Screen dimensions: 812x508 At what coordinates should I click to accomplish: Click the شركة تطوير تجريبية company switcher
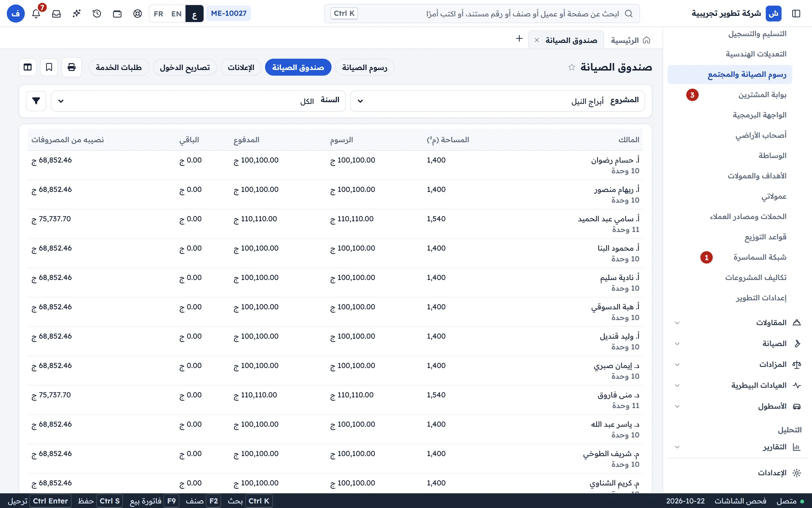coord(736,14)
